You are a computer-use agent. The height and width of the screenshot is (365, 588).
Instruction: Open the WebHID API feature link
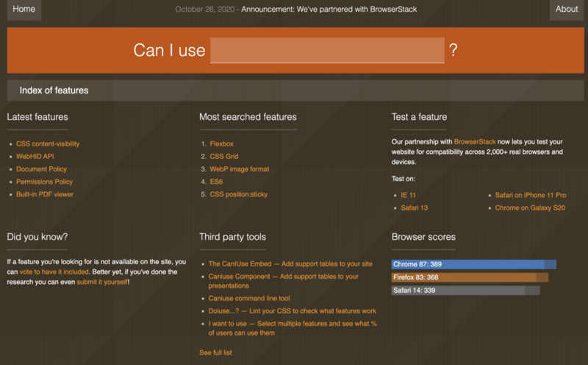coord(35,157)
